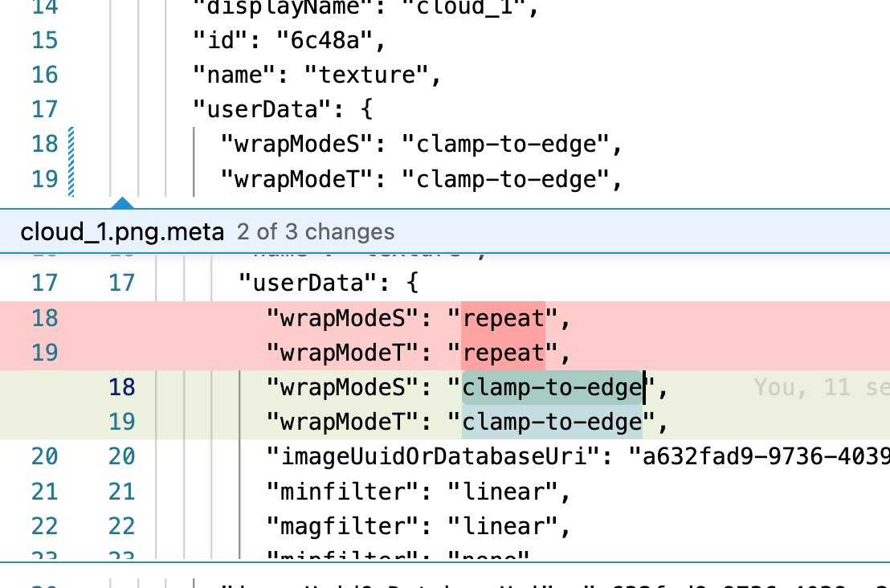Click line number 18 on the removed wrapModeS row
The height and width of the screenshot is (588, 890).
coord(45,319)
